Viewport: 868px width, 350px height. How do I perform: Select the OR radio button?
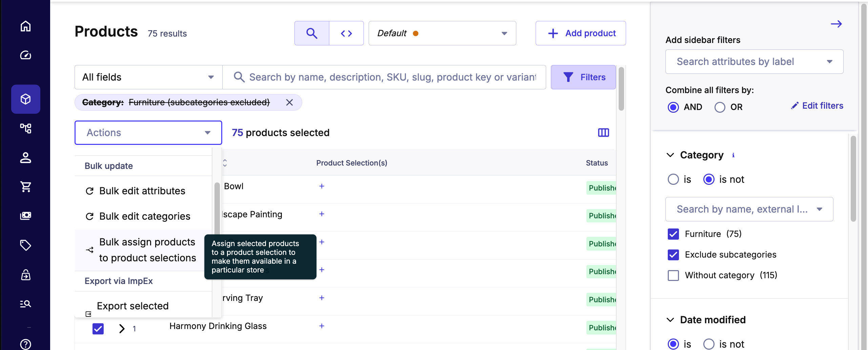pos(720,107)
